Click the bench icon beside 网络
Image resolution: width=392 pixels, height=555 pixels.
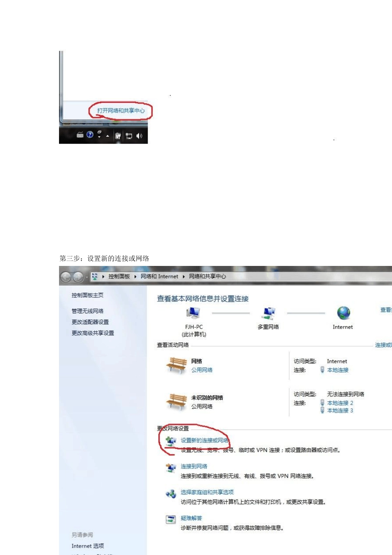click(x=177, y=365)
